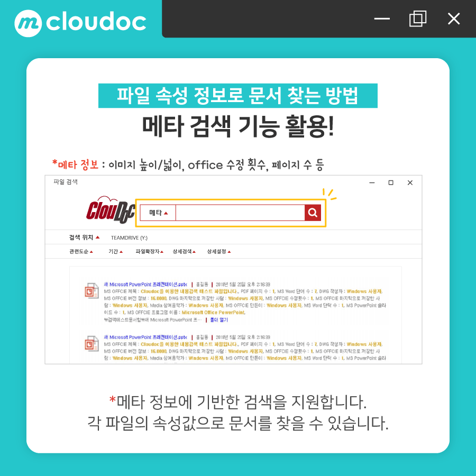Click the restore icon in dark header
This screenshot has width=476, height=476.
(418, 19)
